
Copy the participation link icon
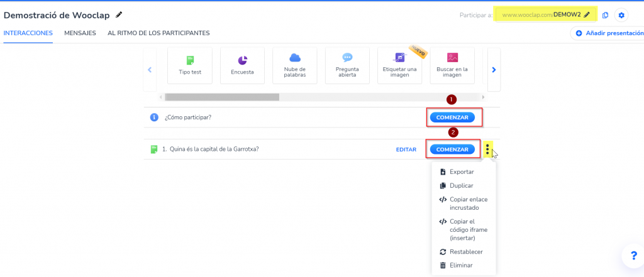click(x=605, y=15)
